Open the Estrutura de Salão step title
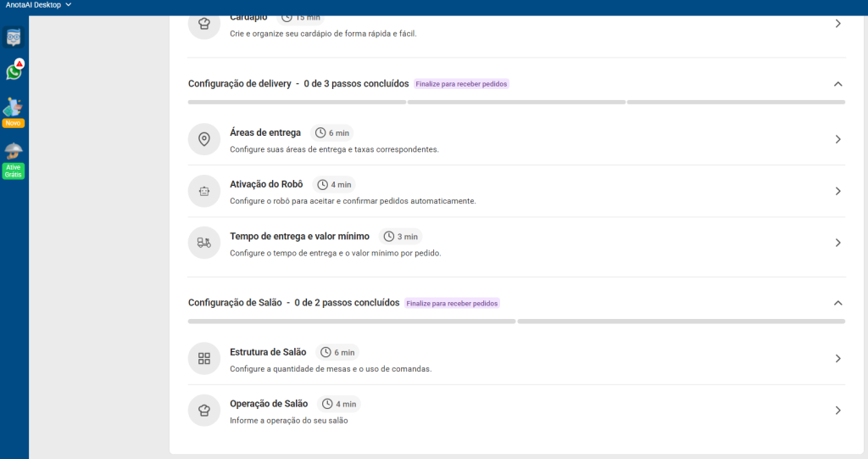868x459 pixels. coord(269,352)
